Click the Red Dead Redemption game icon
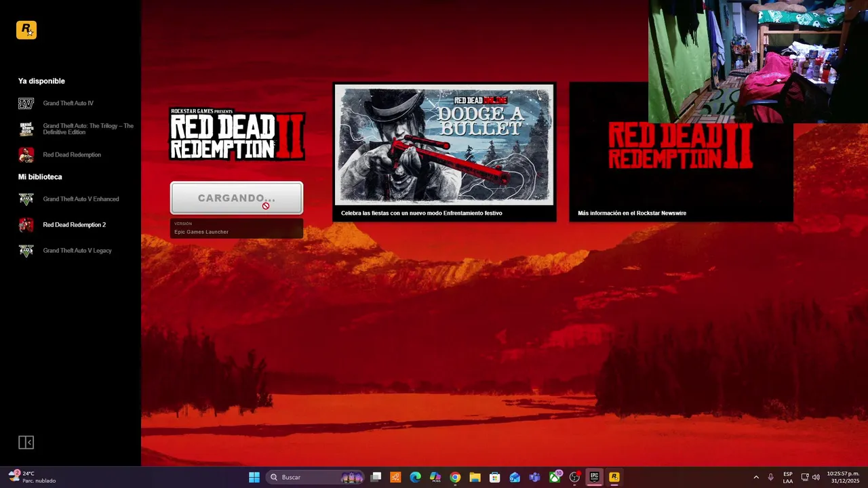This screenshot has height=488, width=868. (26, 155)
